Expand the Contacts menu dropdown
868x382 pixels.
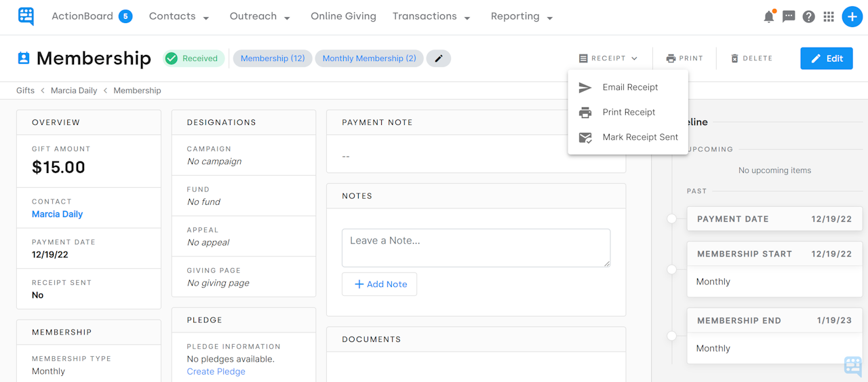pos(206,18)
